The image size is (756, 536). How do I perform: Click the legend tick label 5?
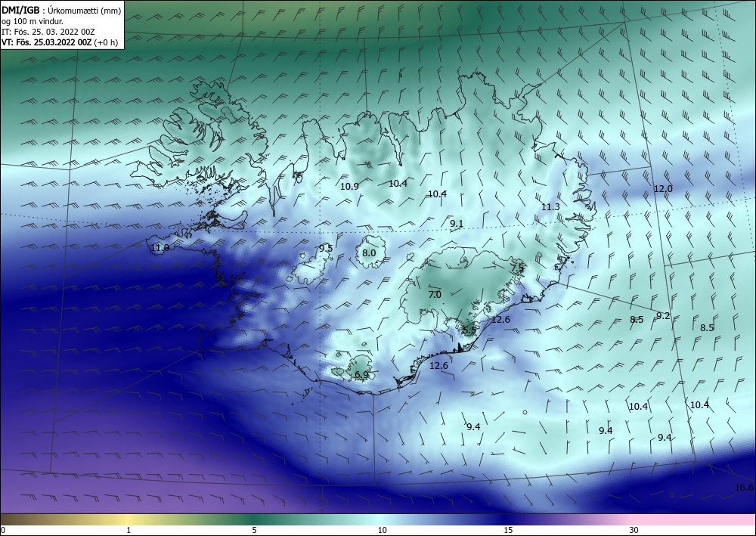click(x=254, y=530)
